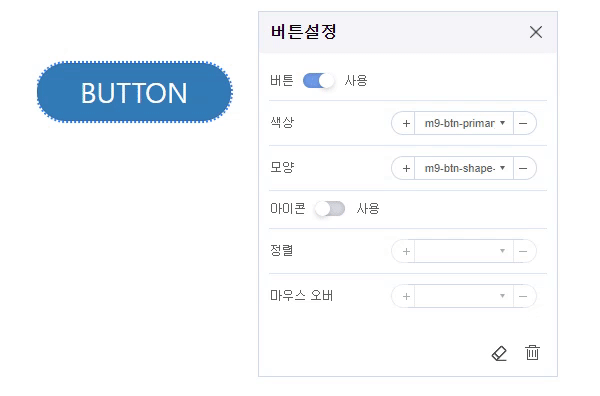This screenshot has width=600, height=396.
Task: Click the plus icon in 색상 row
Action: click(x=406, y=123)
